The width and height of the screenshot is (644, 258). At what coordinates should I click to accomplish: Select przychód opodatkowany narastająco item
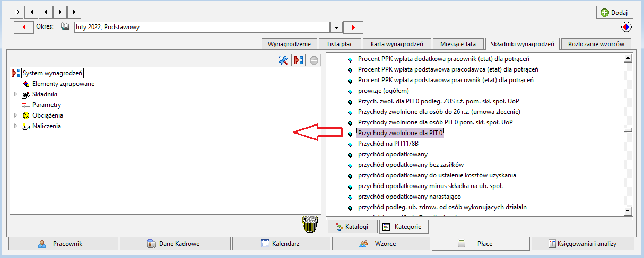pos(410,197)
